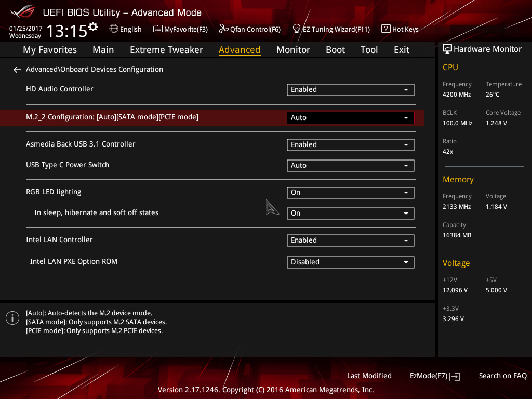Click the breadcrumb Advanced\Onboard Devices Configuration
The image size is (532, 399).
[x=95, y=69]
